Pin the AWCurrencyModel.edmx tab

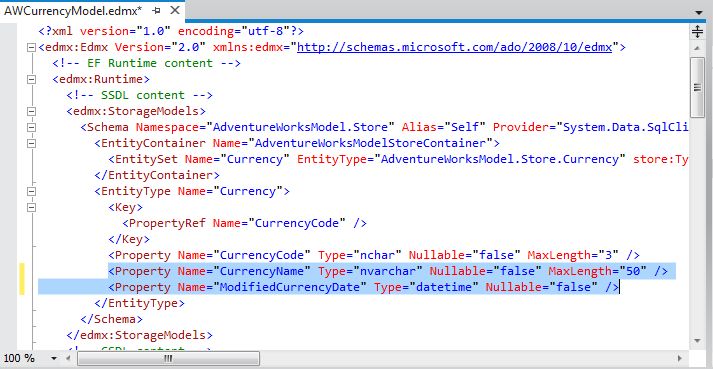(156, 10)
